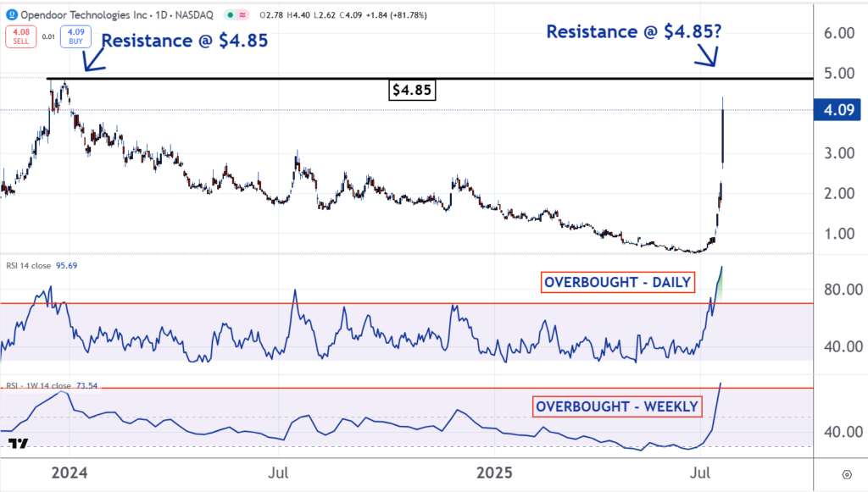868x492 pixels.
Task: Click the 2024 label on time axis
Action: click(70, 473)
